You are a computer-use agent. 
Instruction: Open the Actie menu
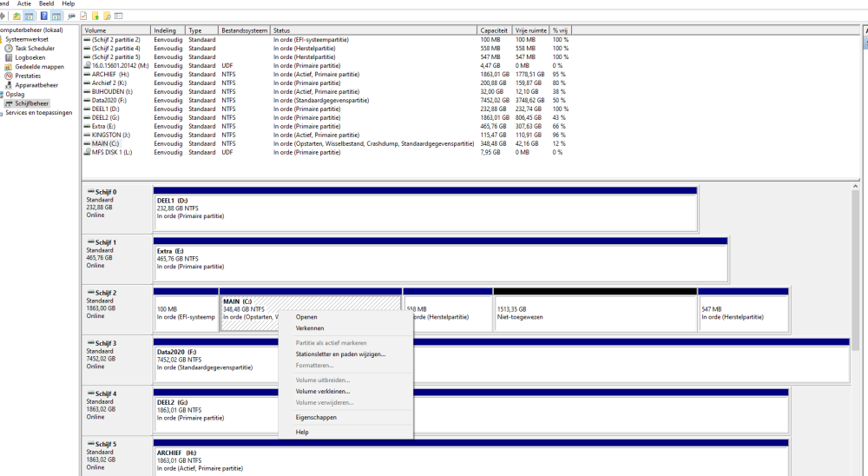click(24, 3)
